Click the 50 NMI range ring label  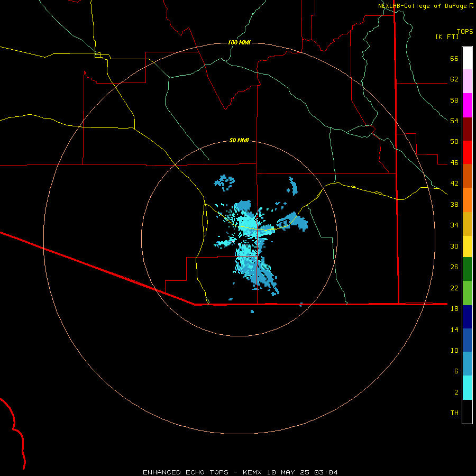[239, 140]
